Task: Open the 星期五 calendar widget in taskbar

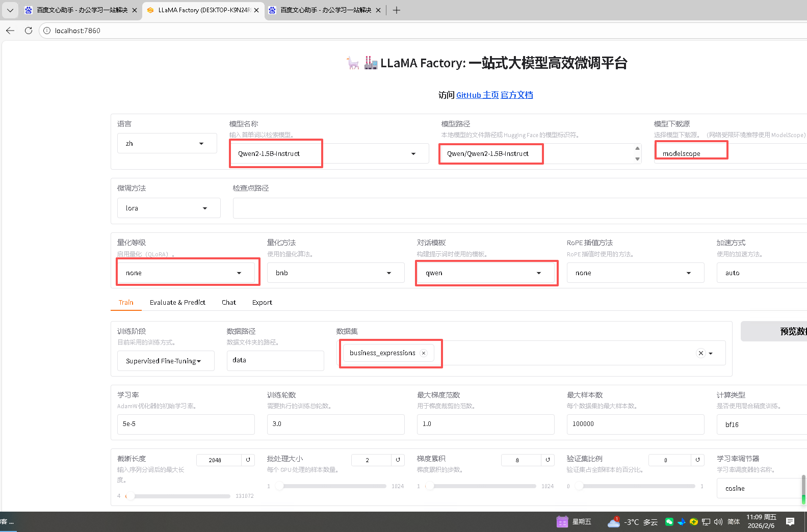Action: click(575, 522)
